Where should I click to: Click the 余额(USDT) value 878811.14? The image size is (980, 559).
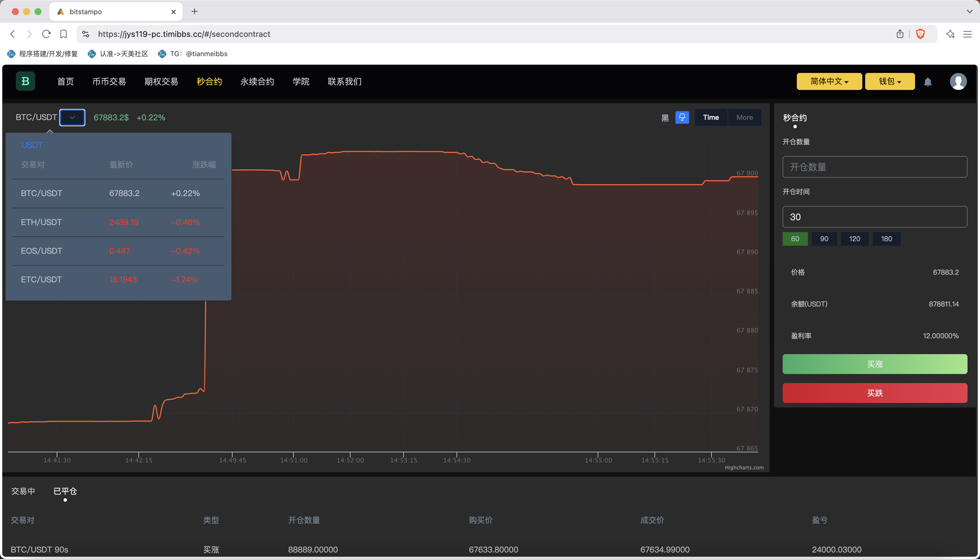[x=943, y=304]
